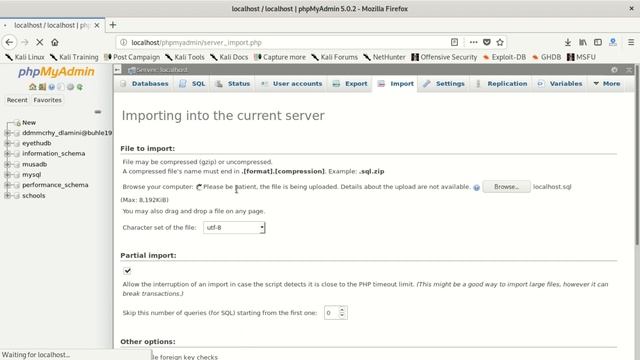Screen dimensions: 640x360
Task: Increase skip queries stepper up arrow
Action: [342, 310]
